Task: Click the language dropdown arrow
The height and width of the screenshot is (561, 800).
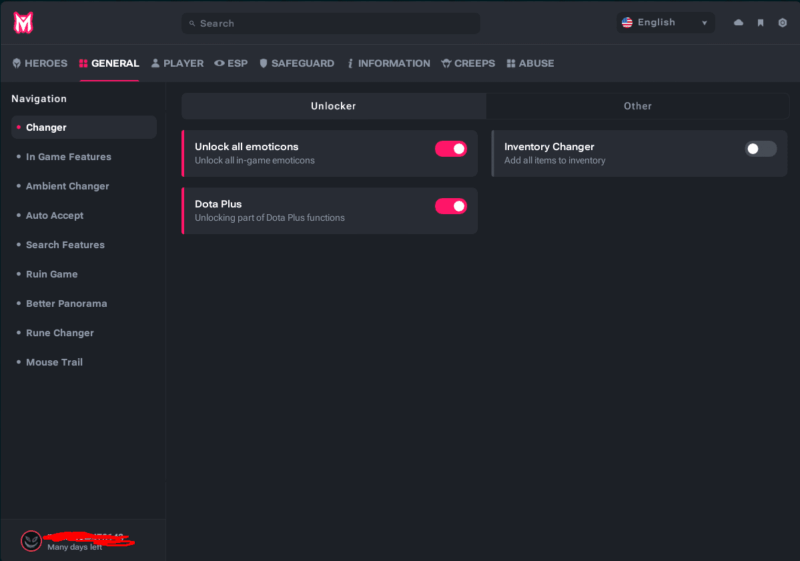Action: tap(704, 23)
